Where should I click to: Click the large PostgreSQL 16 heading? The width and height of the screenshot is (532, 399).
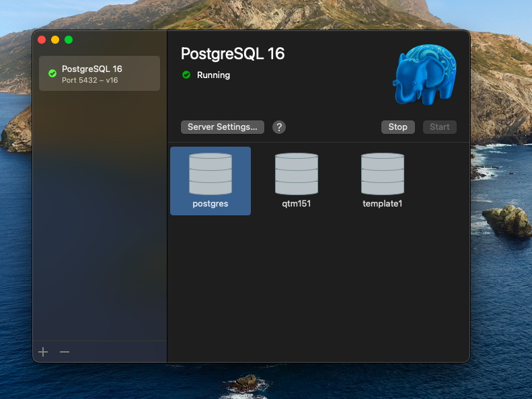[x=233, y=54]
